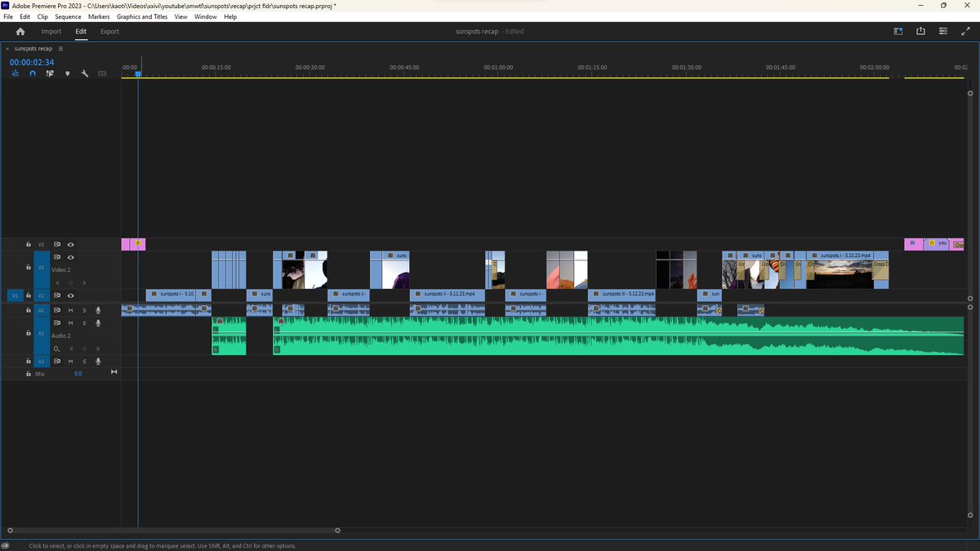Click the Mix track go-to-end icon

114,373
